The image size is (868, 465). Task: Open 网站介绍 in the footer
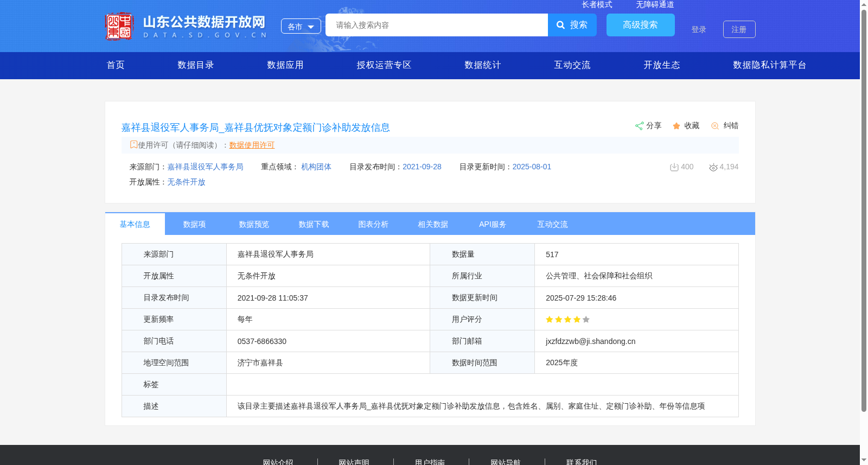(278, 462)
